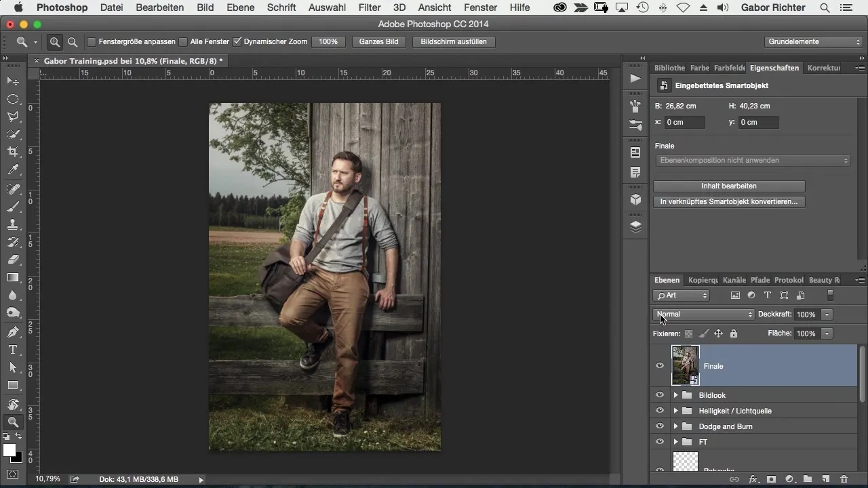This screenshot has height=488, width=868.
Task: Select the Eyedropper tool
Action: (13, 169)
